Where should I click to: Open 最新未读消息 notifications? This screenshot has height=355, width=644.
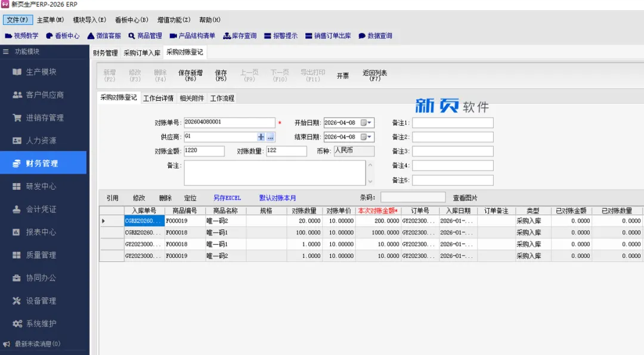click(x=32, y=344)
